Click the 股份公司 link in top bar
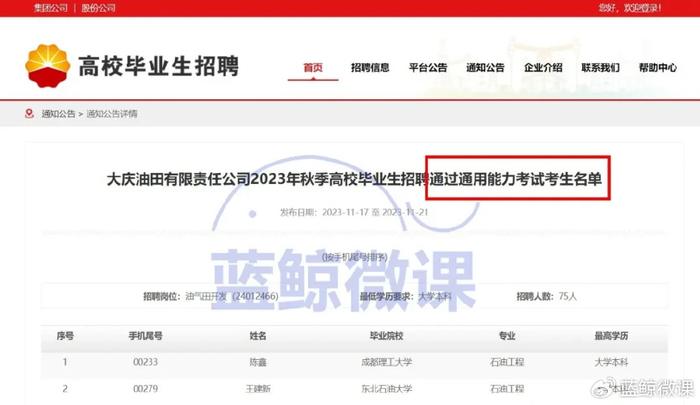 click(99, 8)
